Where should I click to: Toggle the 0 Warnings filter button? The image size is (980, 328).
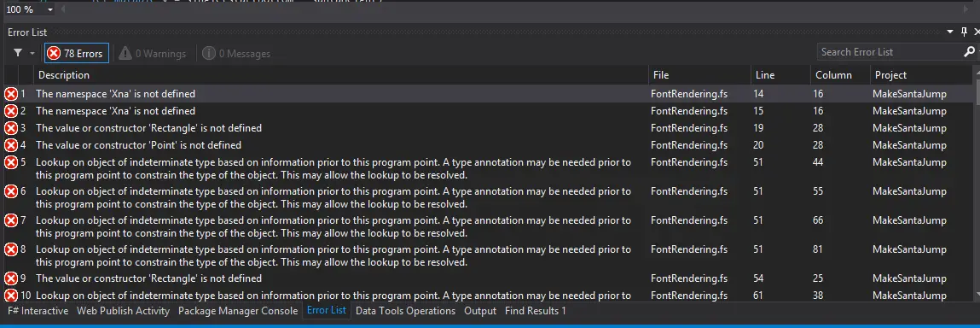(x=153, y=54)
